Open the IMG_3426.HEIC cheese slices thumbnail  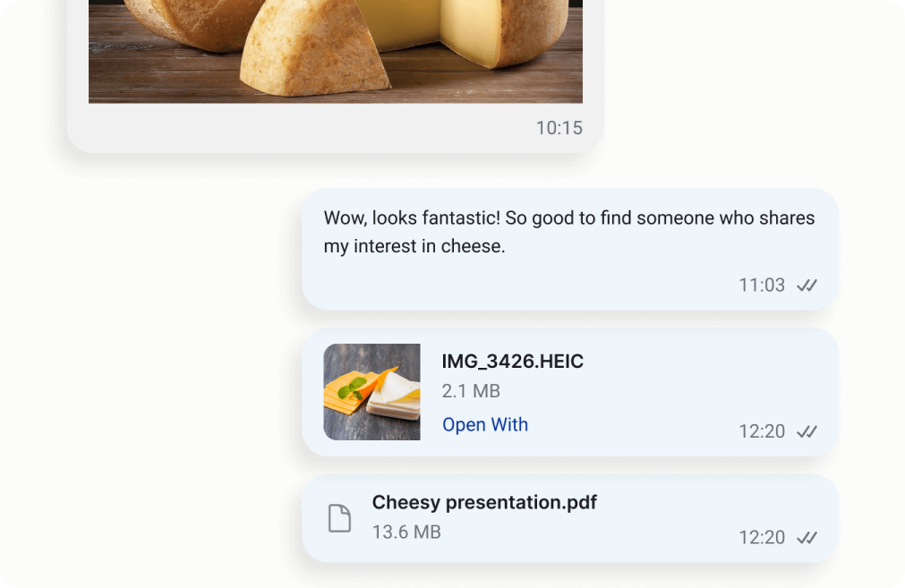coord(371,392)
